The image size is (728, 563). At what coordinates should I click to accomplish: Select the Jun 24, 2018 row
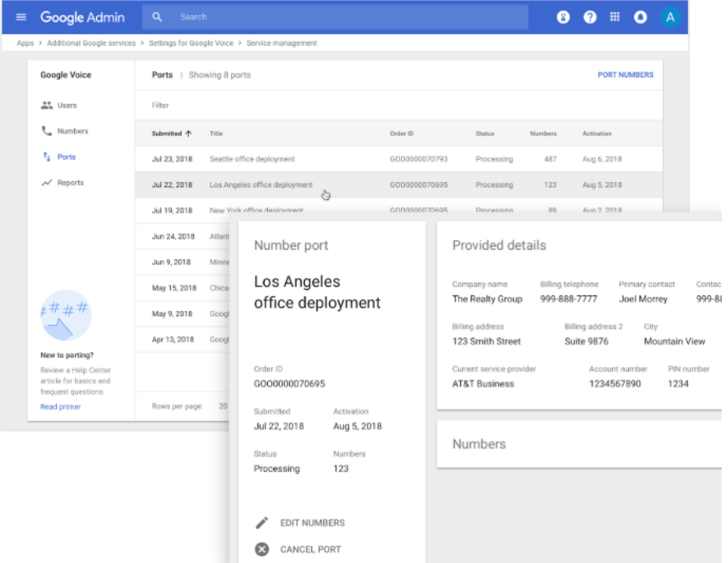(183, 236)
